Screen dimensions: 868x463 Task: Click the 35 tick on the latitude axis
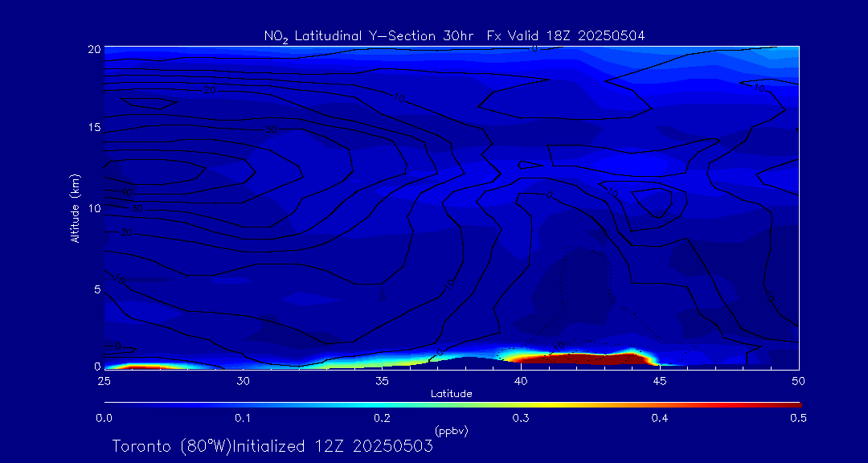[382, 379]
